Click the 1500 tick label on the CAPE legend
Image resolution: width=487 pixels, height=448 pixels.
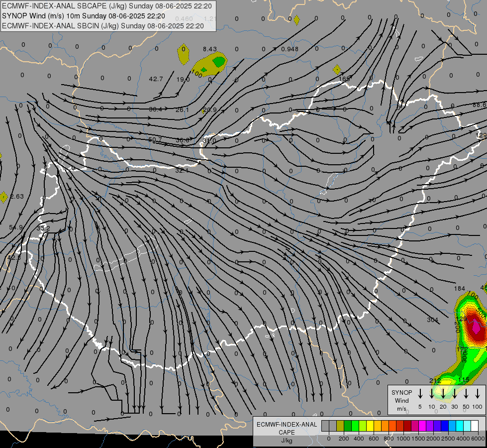click(x=418, y=439)
